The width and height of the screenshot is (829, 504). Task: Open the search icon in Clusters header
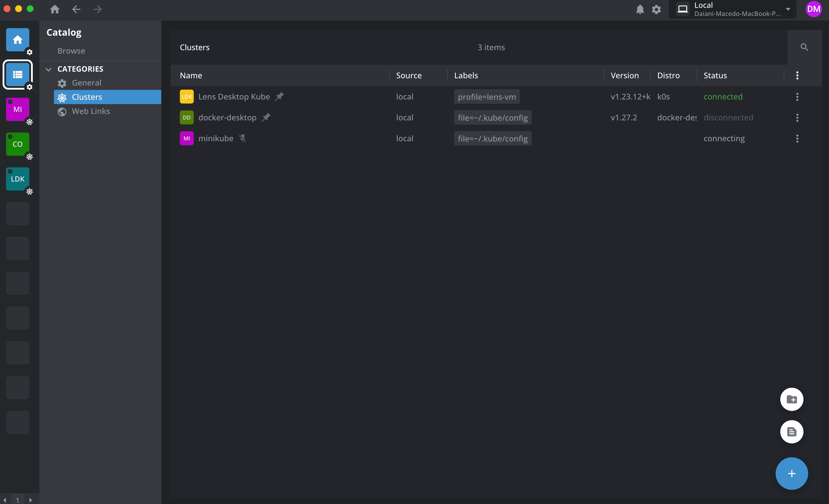pos(804,47)
